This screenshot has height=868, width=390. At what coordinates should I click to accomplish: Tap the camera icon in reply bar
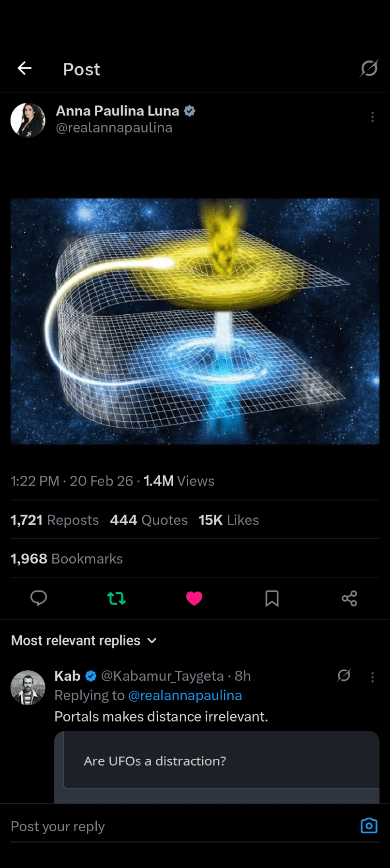point(369,825)
